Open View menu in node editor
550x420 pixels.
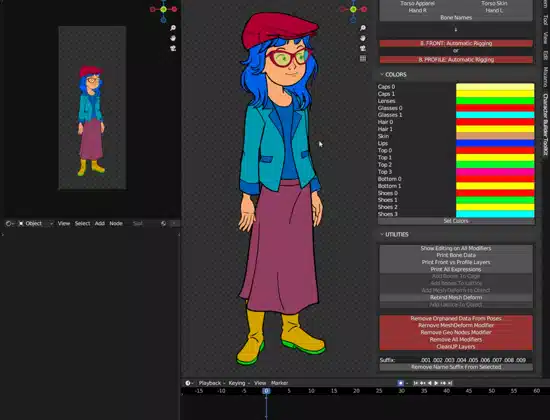[x=64, y=224]
